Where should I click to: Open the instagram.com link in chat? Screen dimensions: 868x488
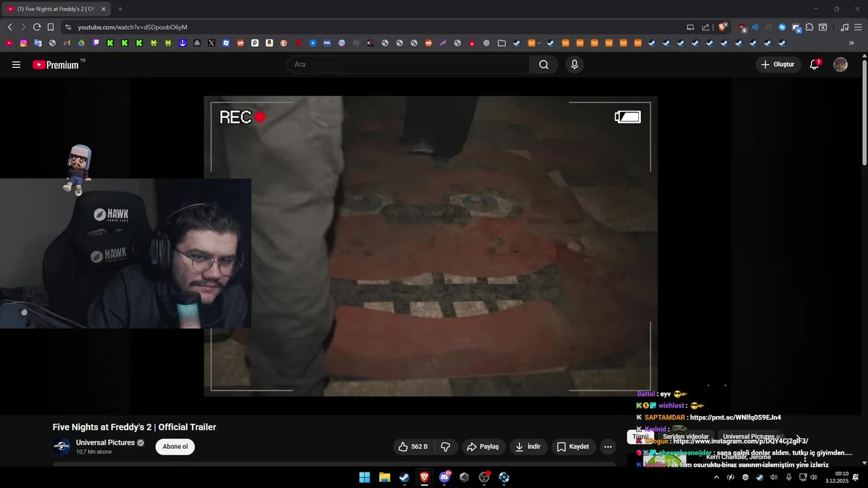(x=741, y=441)
